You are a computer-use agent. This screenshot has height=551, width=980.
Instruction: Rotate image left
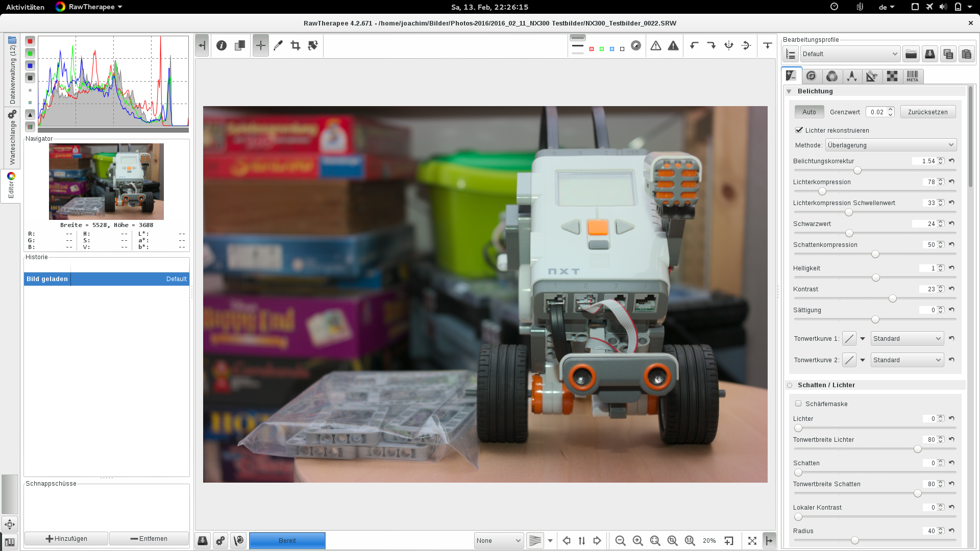(x=694, y=46)
